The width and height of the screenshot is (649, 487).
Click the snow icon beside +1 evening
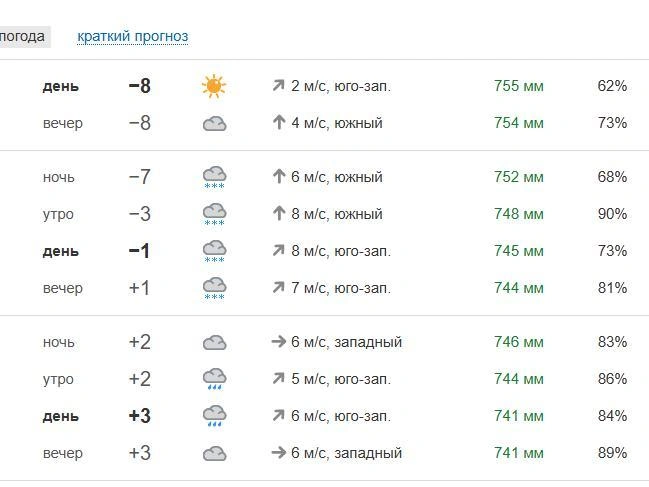[x=214, y=288]
